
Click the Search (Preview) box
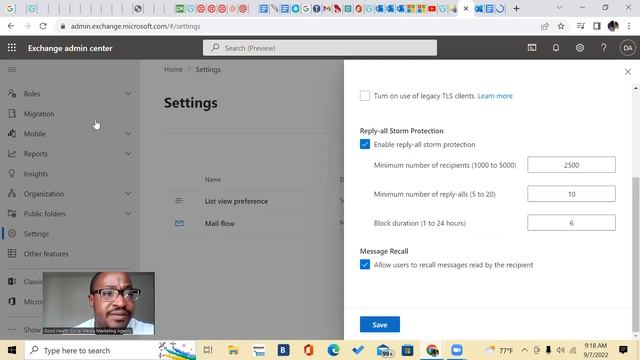(320, 48)
